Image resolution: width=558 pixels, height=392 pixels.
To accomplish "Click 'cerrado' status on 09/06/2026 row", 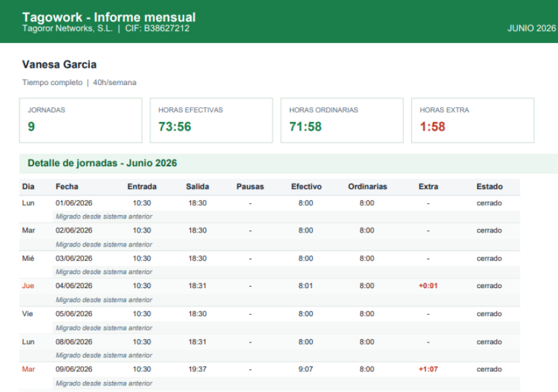I will 489,369.
